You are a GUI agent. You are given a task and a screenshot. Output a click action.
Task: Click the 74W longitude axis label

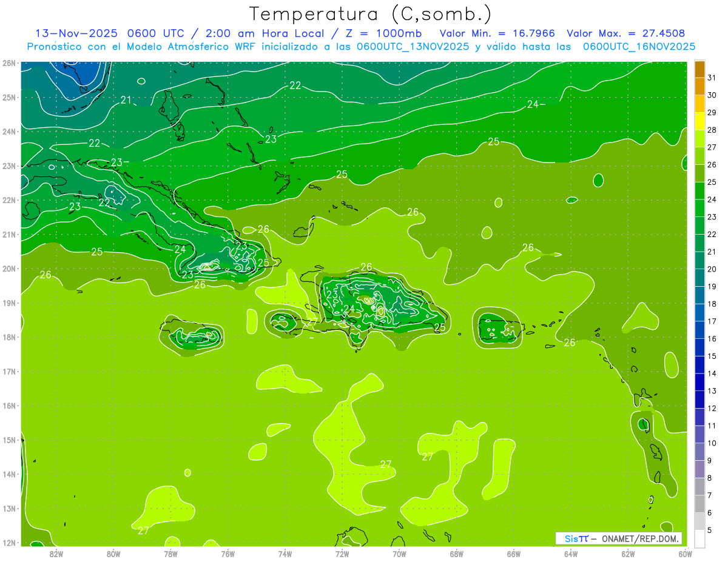(285, 554)
